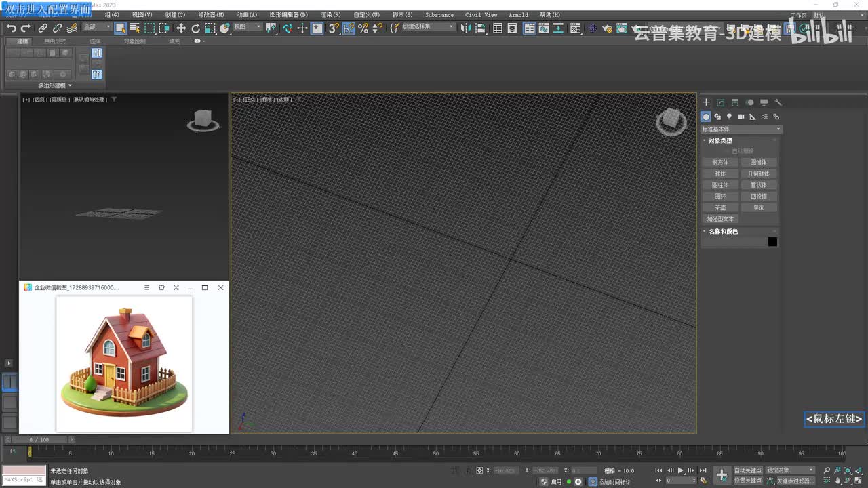Switch to the Cameras category icon
868x488 pixels.
[741, 117]
